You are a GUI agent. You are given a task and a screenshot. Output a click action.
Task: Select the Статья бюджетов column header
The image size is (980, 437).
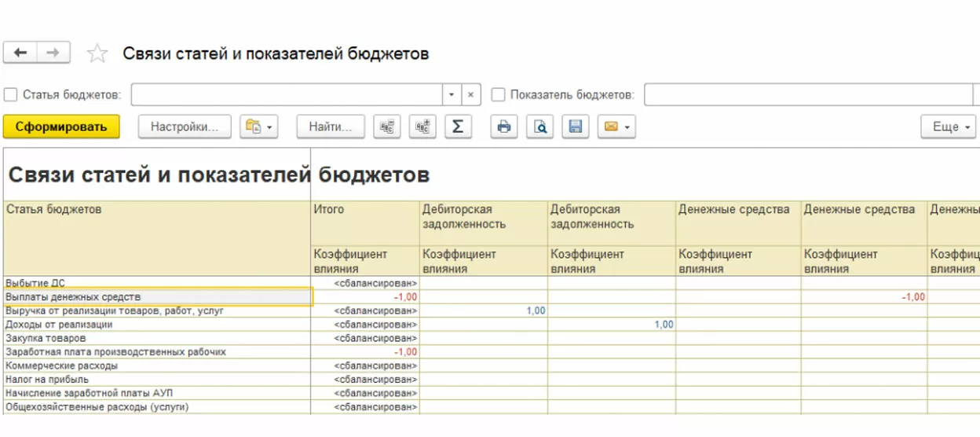click(x=157, y=238)
